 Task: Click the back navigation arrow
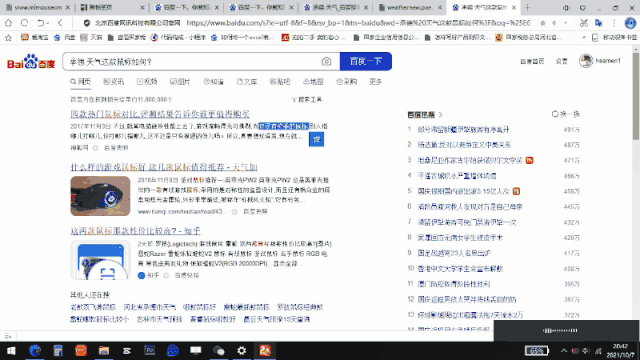pyautogui.click(x=60, y=23)
